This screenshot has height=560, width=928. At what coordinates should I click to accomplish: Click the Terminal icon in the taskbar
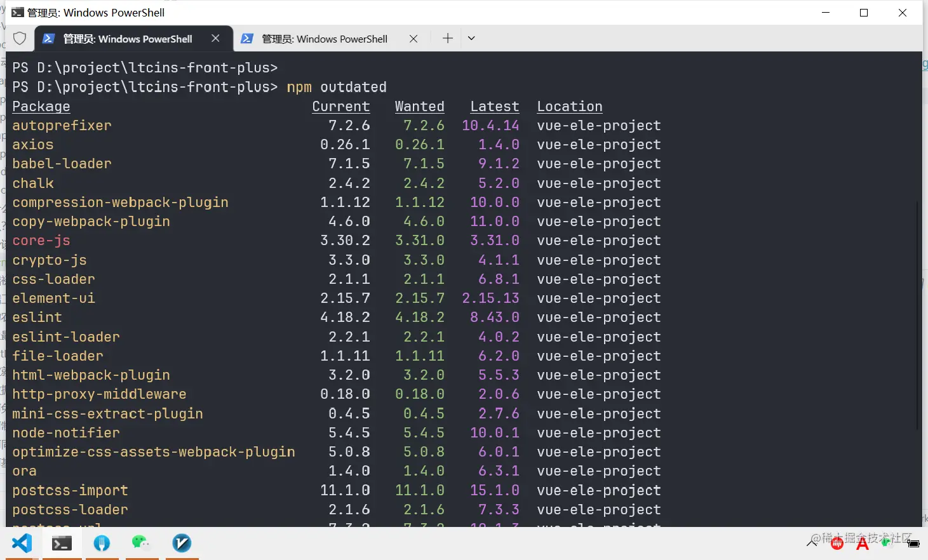click(62, 543)
